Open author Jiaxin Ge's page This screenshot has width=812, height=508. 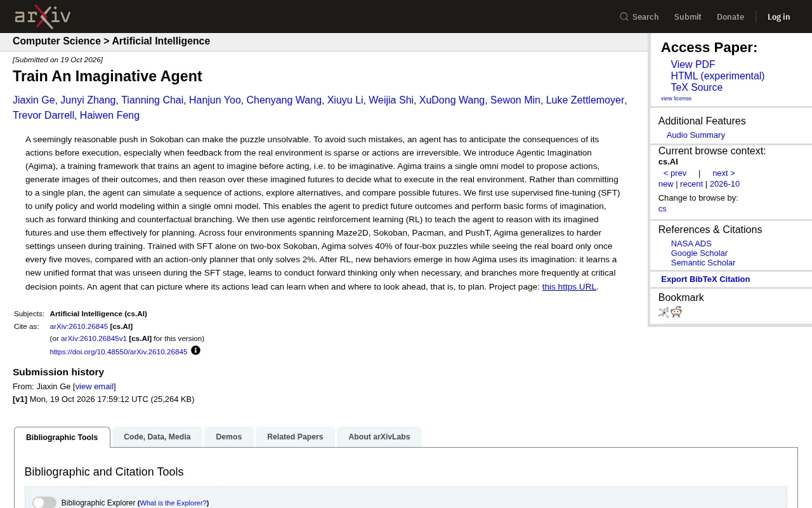(34, 100)
